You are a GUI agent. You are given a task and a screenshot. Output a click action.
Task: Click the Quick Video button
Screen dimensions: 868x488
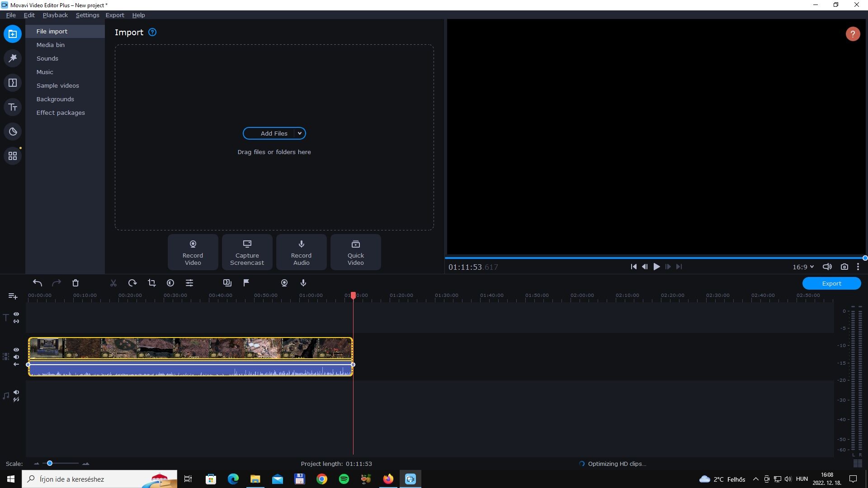click(x=355, y=252)
